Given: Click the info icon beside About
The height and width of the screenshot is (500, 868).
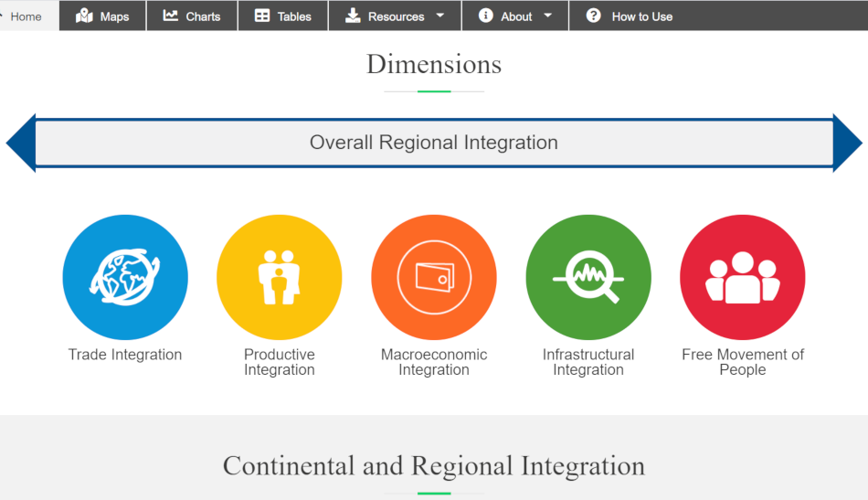Looking at the screenshot, I should [485, 16].
